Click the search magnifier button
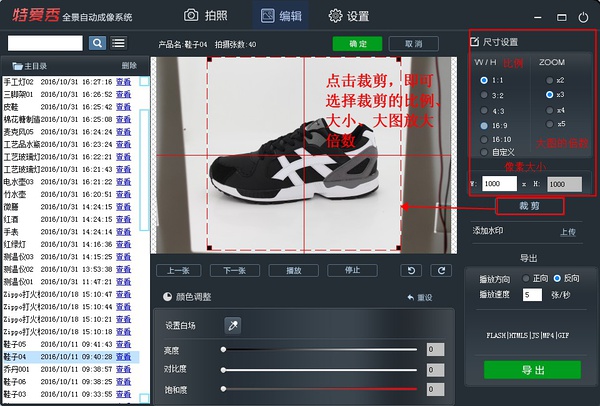Image resolution: width=600 pixels, height=406 pixels. [x=97, y=43]
